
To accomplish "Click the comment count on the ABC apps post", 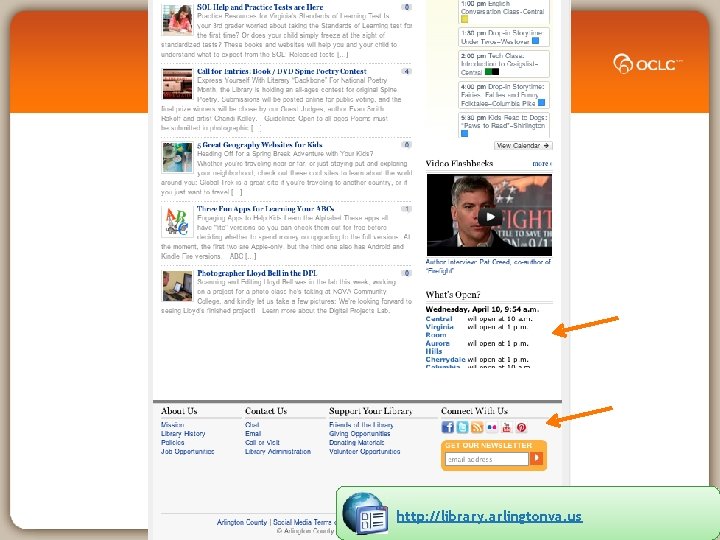I will pos(406,209).
